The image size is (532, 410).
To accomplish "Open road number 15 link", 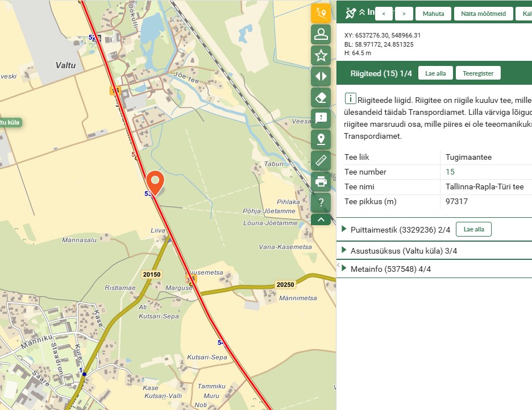I will [450, 172].
